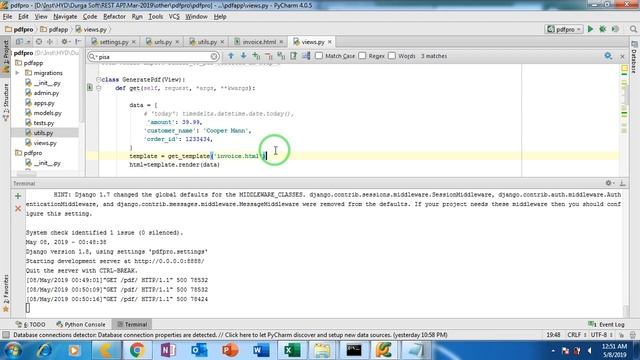Viewport: 640px width, 360px height.
Task: Open Terminal panel gear settings
Action: coord(609,183)
